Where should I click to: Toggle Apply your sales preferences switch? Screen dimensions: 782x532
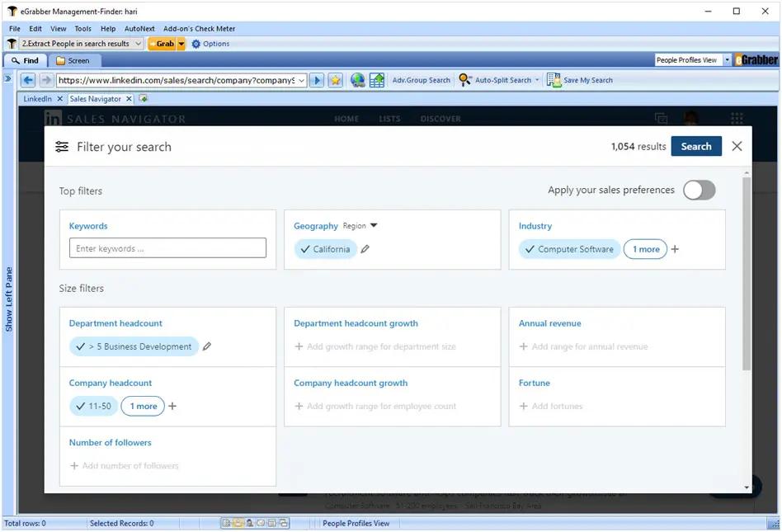(700, 190)
